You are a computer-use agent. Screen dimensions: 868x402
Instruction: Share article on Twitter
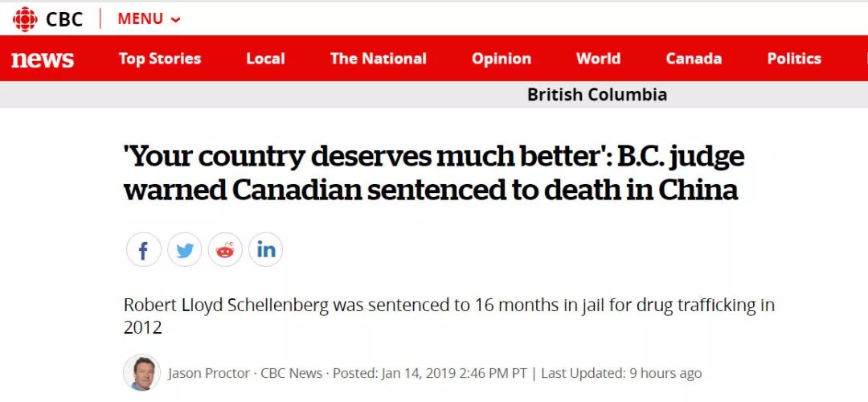point(185,251)
